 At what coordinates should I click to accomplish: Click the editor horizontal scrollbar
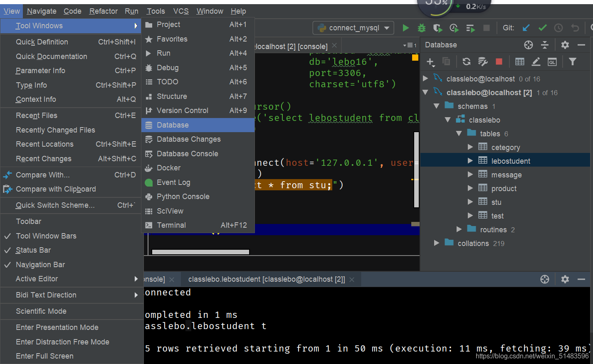click(x=200, y=252)
